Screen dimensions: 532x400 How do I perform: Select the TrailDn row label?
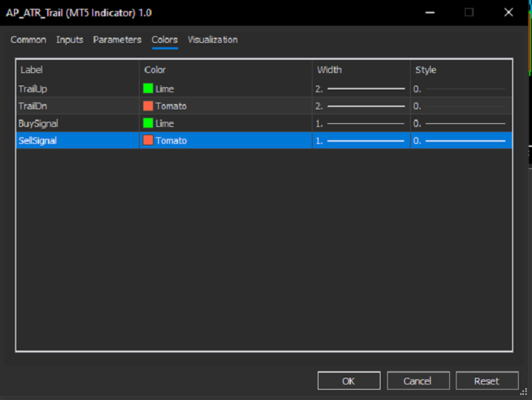33,106
